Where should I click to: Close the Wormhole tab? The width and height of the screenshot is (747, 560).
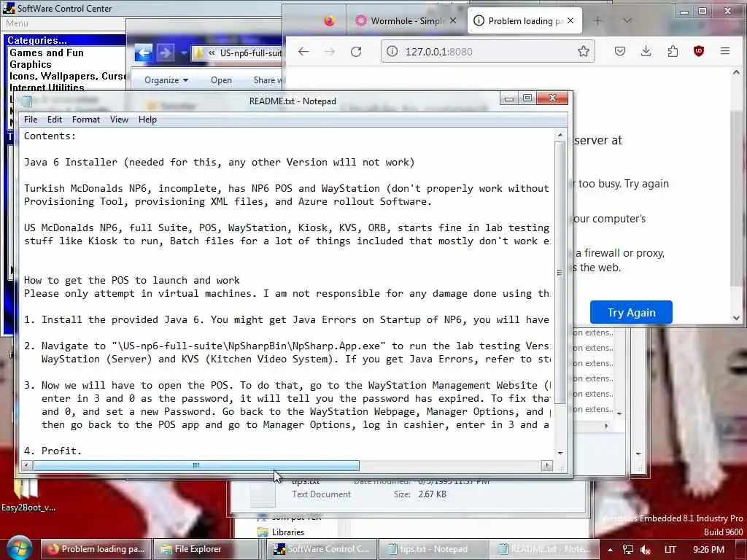coord(453,20)
